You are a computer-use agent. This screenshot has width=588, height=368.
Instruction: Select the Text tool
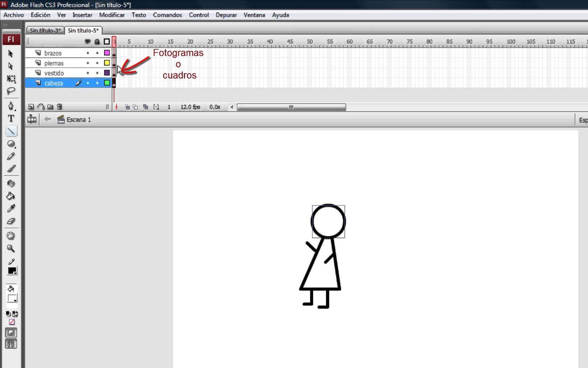coord(11,119)
